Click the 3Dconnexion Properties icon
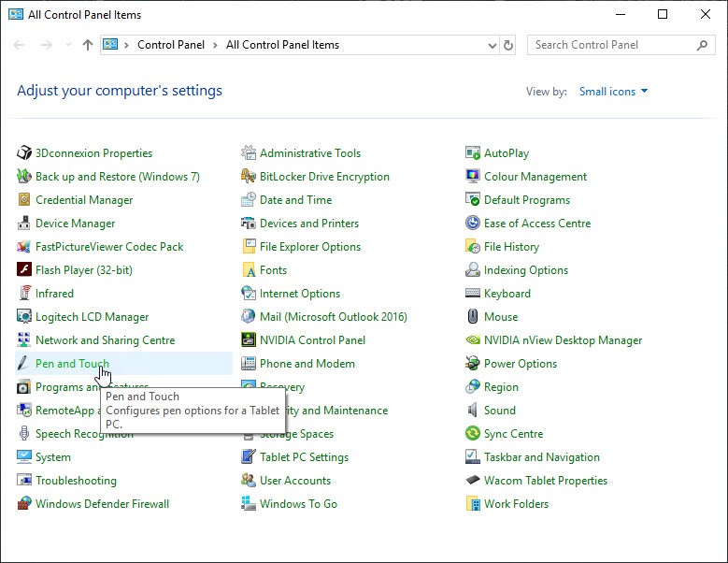728x563 pixels. point(24,153)
